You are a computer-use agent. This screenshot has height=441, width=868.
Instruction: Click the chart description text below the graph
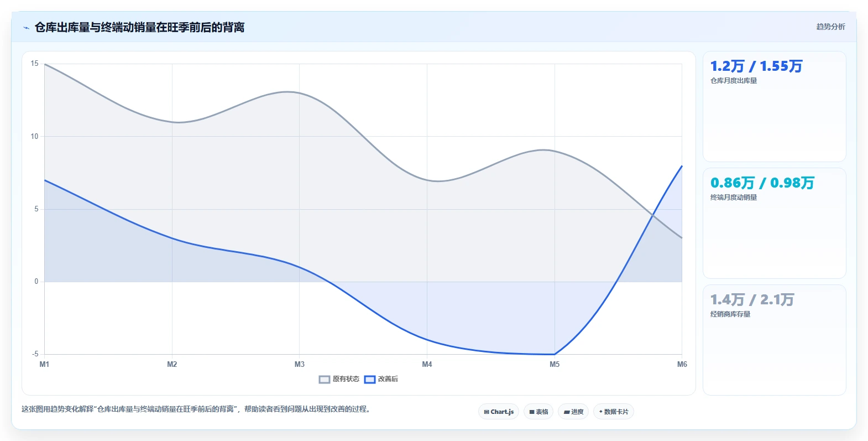[196, 409]
